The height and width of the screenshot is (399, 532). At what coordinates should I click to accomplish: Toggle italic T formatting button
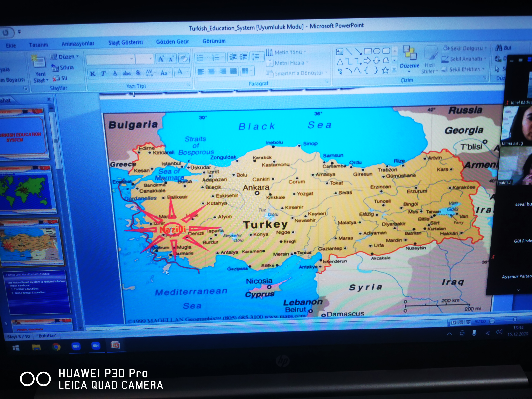click(x=103, y=74)
